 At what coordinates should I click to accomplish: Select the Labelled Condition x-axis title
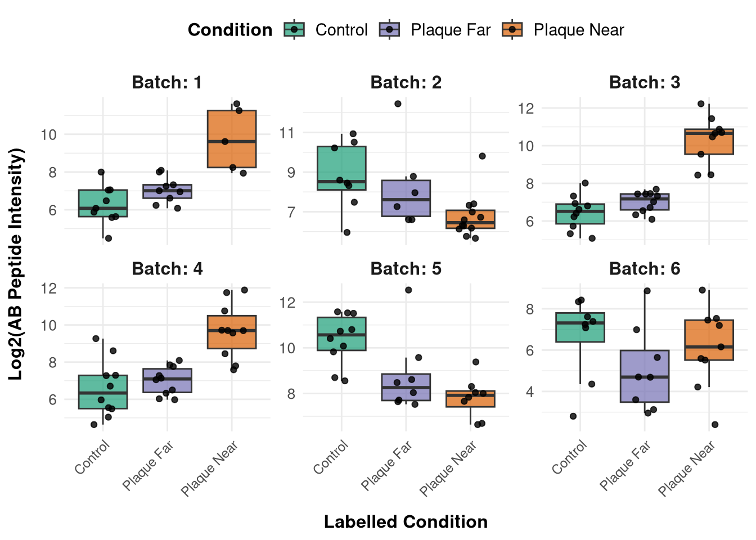(406, 522)
